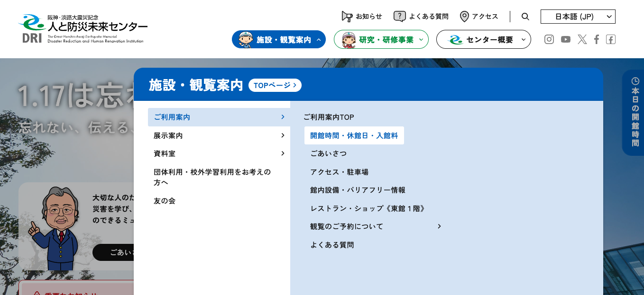Open the 日本語 (JP) language dropdown
This screenshot has height=295, width=644.
point(578,17)
